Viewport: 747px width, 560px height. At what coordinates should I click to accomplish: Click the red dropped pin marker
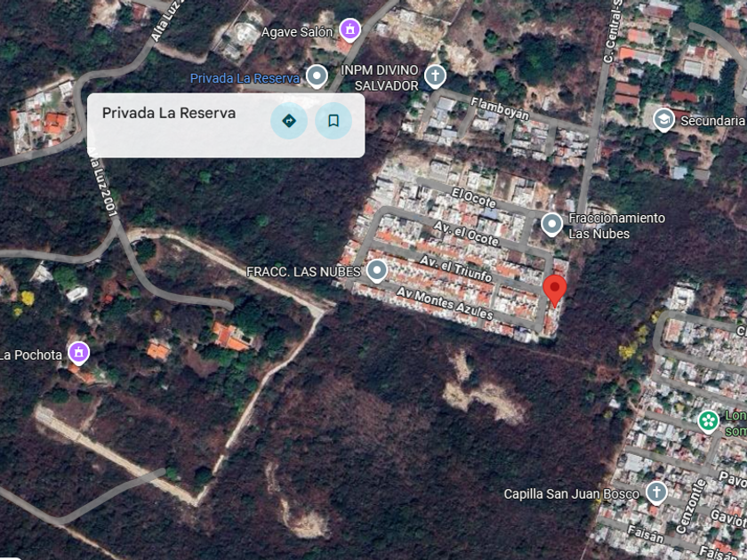click(x=555, y=291)
